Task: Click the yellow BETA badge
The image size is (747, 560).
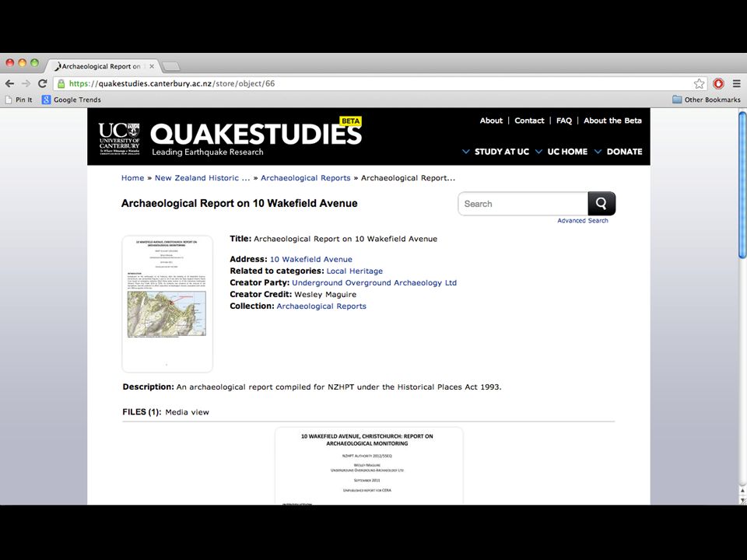Action: tap(351, 121)
